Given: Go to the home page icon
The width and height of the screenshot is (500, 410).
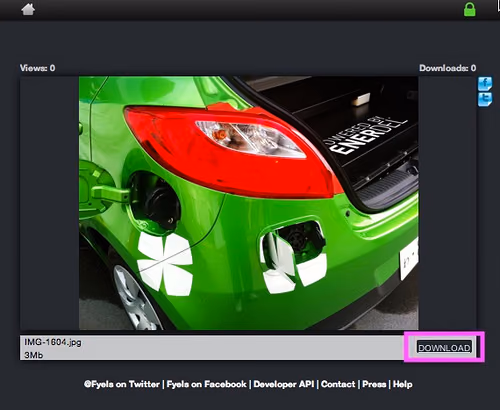Looking at the screenshot, I should pos(28,9).
